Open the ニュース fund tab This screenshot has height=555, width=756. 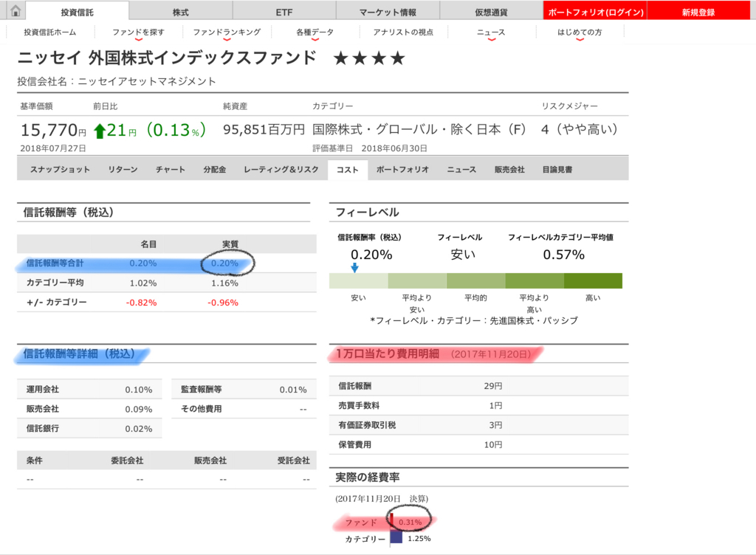(461, 170)
